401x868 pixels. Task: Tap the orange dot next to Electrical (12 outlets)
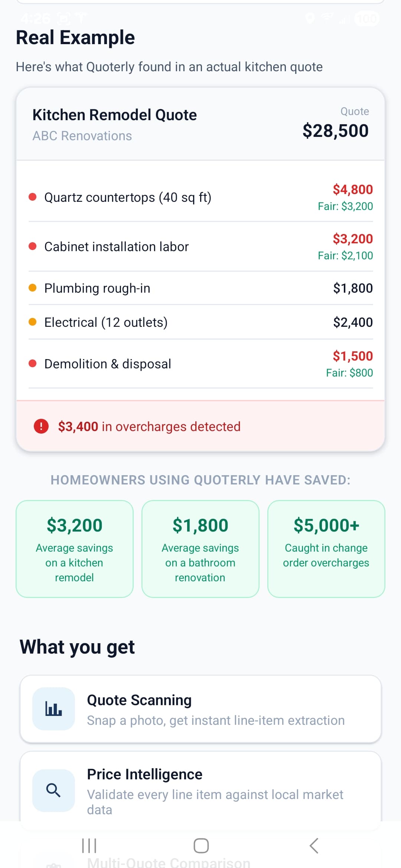click(x=33, y=322)
